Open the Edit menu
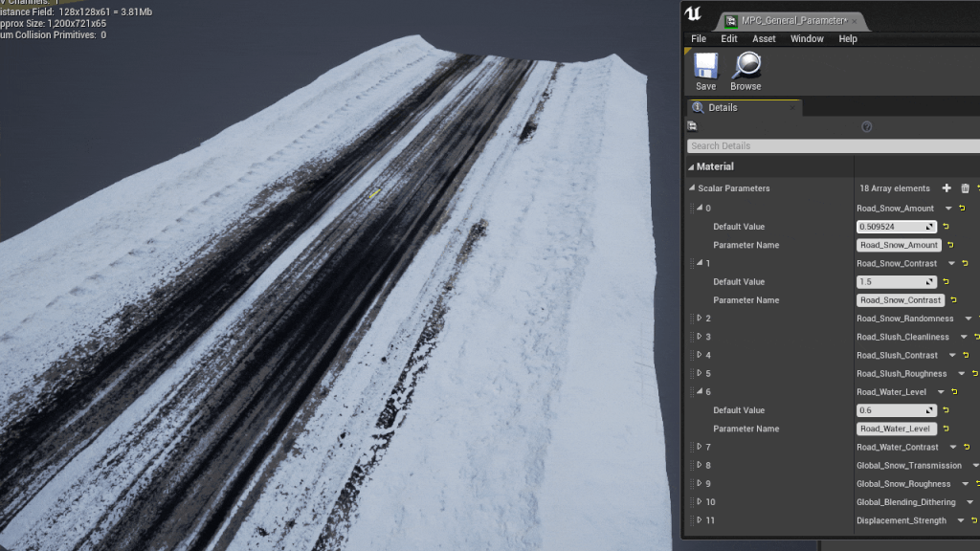This screenshot has height=551, width=980. tap(728, 38)
